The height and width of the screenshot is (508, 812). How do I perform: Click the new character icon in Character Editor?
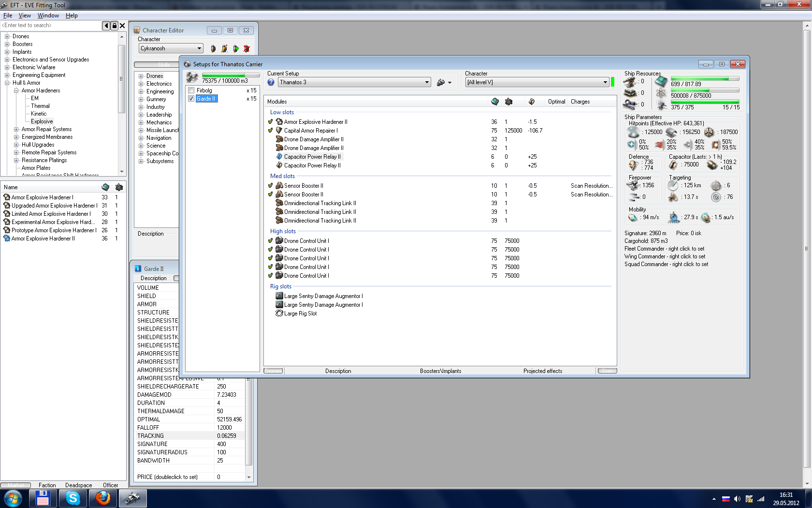pos(213,48)
